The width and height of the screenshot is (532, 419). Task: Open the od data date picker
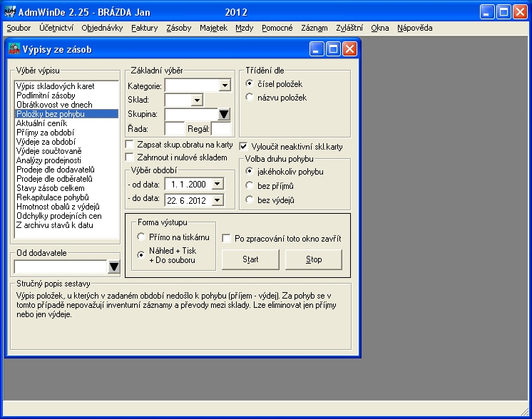tap(218, 184)
